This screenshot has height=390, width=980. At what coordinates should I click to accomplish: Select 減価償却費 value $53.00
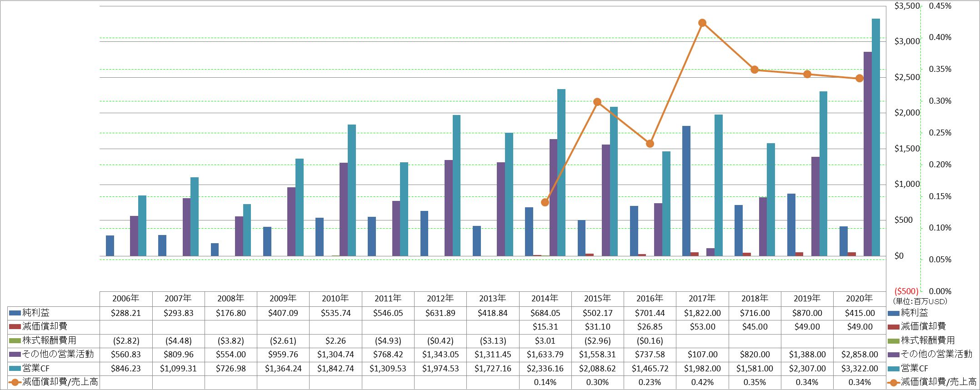(x=702, y=327)
